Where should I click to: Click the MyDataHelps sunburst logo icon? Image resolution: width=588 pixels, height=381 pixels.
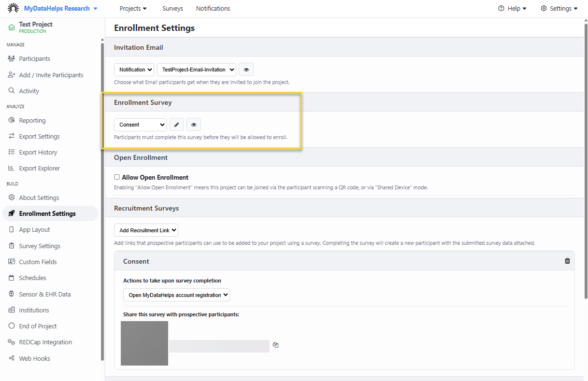(x=13, y=8)
